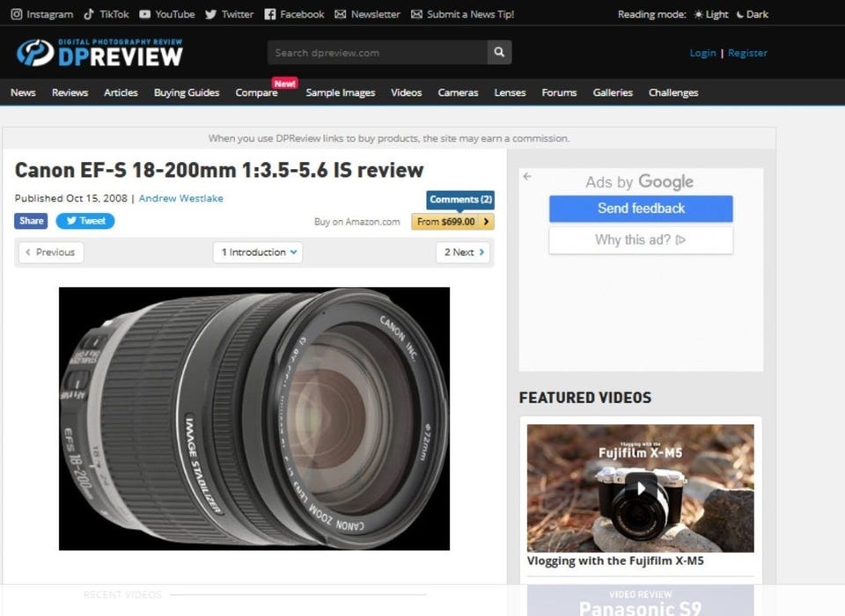Open the Facebook icon link
This screenshot has height=616, width=845.
(x=270, y=15)
